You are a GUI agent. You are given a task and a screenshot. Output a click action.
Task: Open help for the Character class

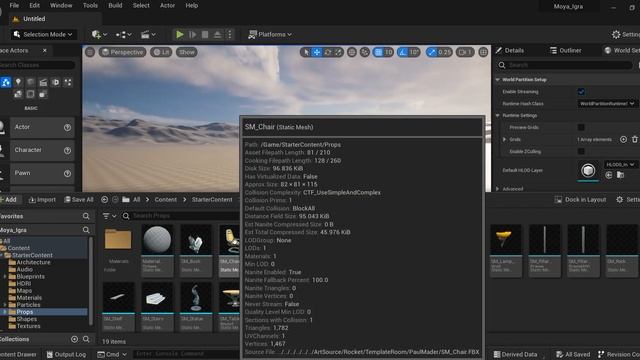[67, 151]
